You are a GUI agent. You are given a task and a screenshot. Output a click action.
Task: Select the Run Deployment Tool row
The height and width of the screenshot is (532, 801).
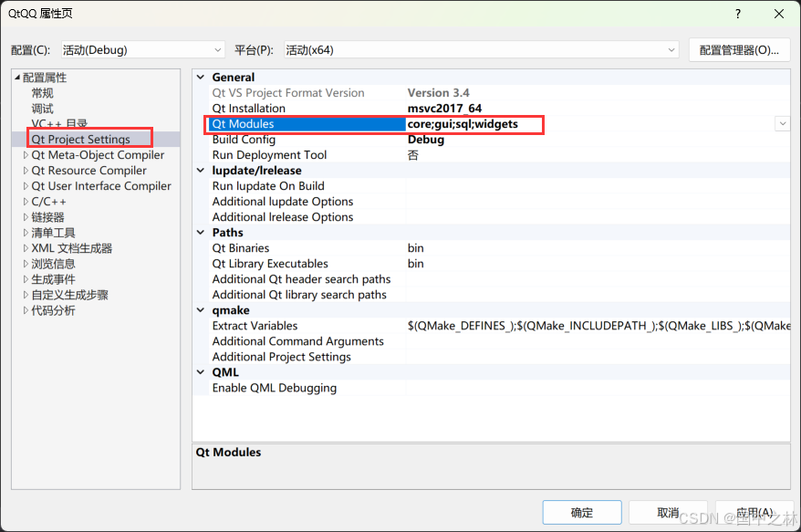tap(499, 155)
